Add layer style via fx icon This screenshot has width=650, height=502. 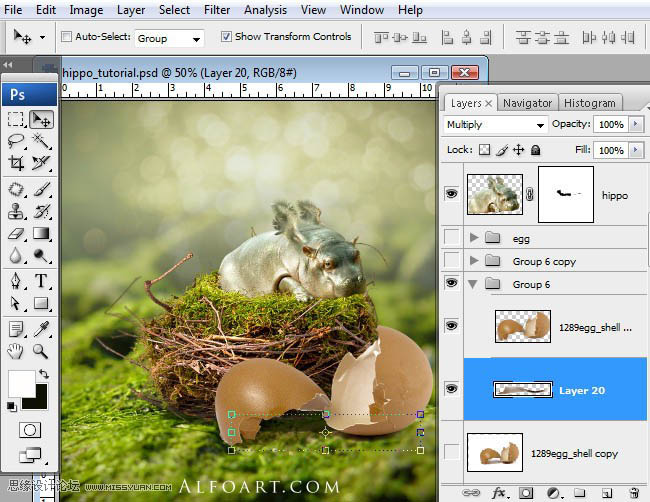pyautogui.click(x=499, y=493)
